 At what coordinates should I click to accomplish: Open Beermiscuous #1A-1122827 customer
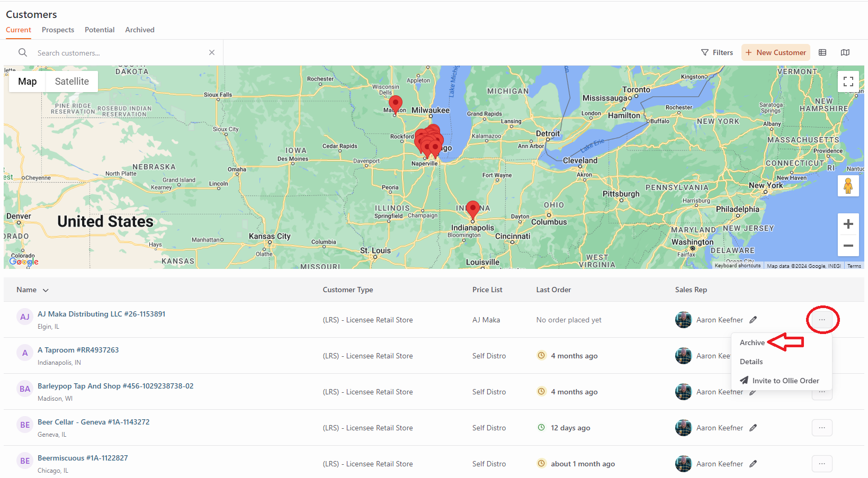pos(83,458)
